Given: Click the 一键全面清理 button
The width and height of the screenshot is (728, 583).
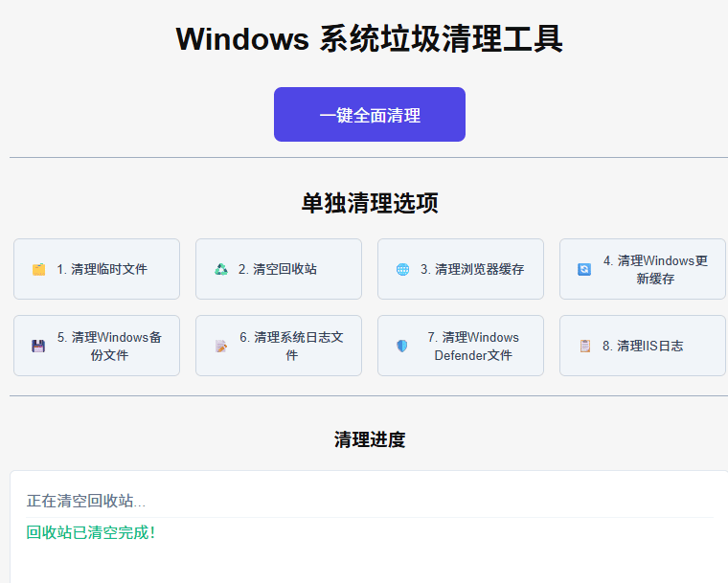Looking at the screenshot, I should click(x=370, y=114).
